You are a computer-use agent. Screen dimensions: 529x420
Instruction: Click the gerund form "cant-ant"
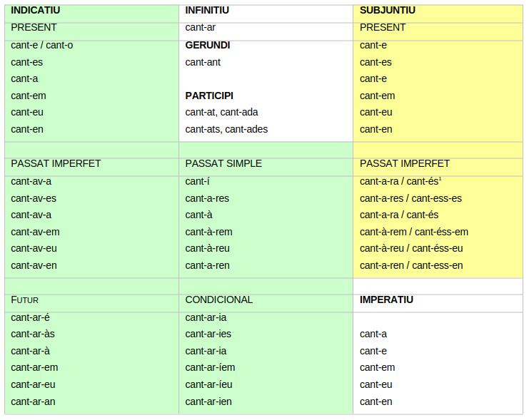pos(203,62)
